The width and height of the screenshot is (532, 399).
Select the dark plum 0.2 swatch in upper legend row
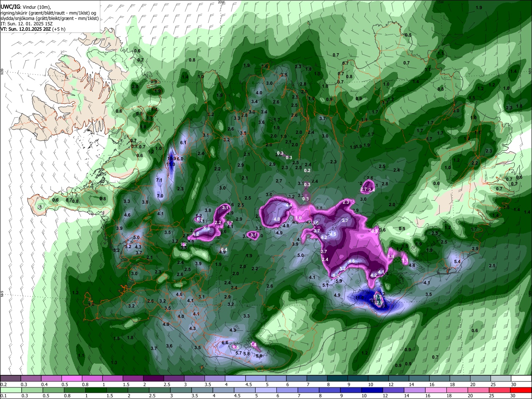click(x=10, y=378)
